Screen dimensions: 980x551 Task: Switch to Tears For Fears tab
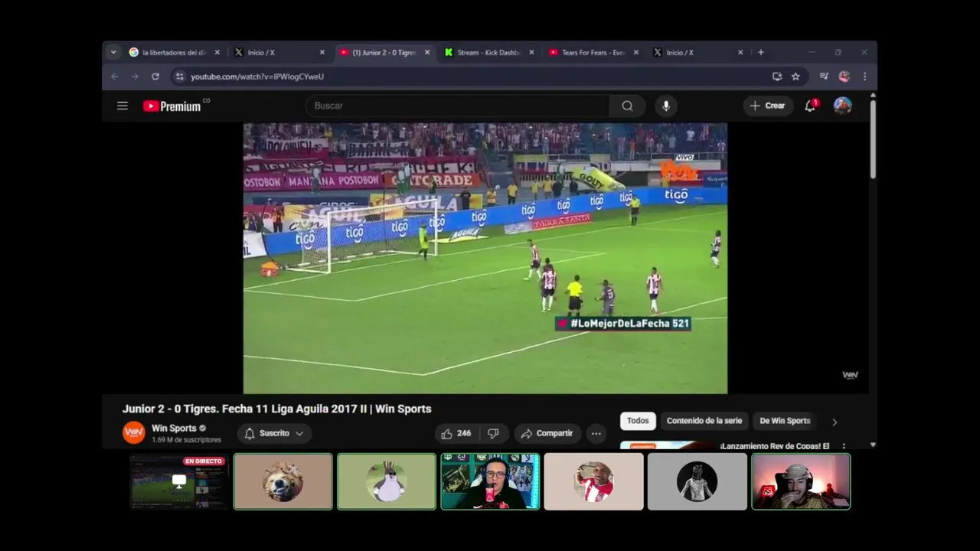593,52
